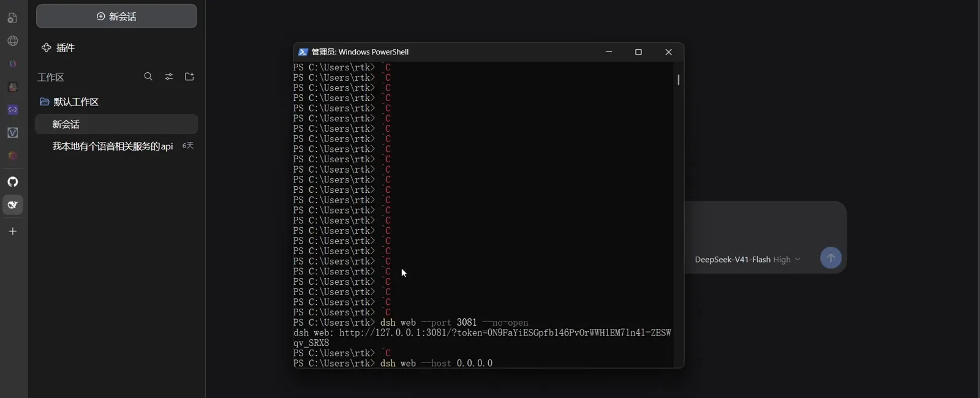Image resolution: width=980 pixels, height=398 pixels.
Task: Open the sidebar icon with the letter V
Action: tap(13, 133)
